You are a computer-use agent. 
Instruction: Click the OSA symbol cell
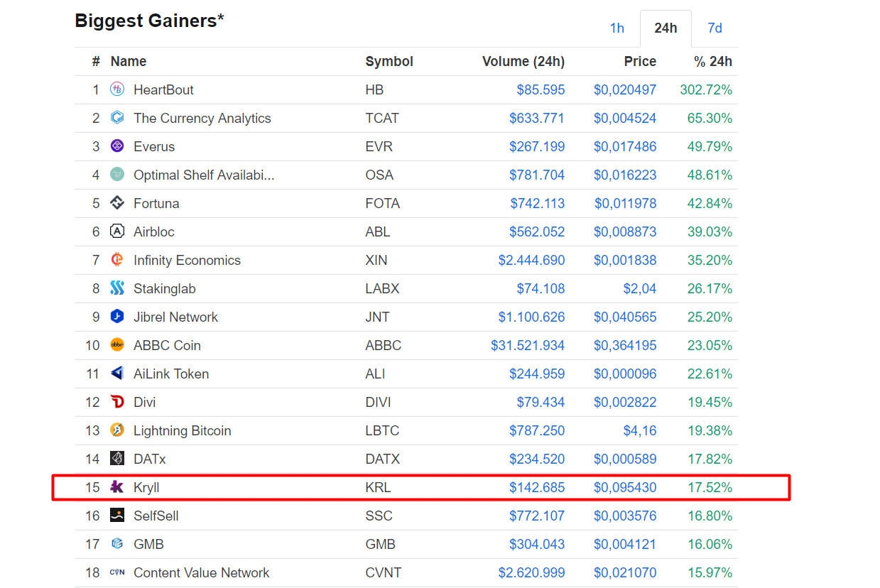(379, 175)
